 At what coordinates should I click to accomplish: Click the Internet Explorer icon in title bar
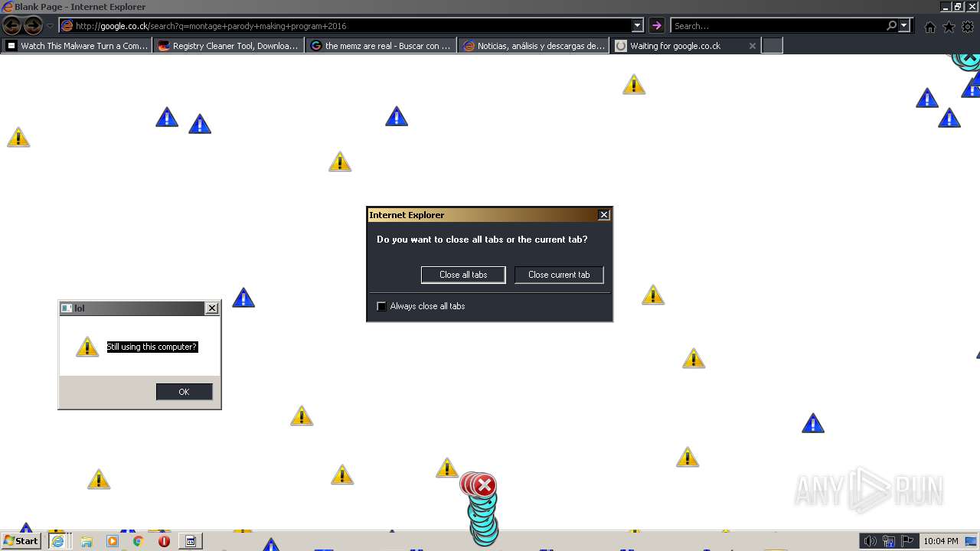[x=8, y=7]
